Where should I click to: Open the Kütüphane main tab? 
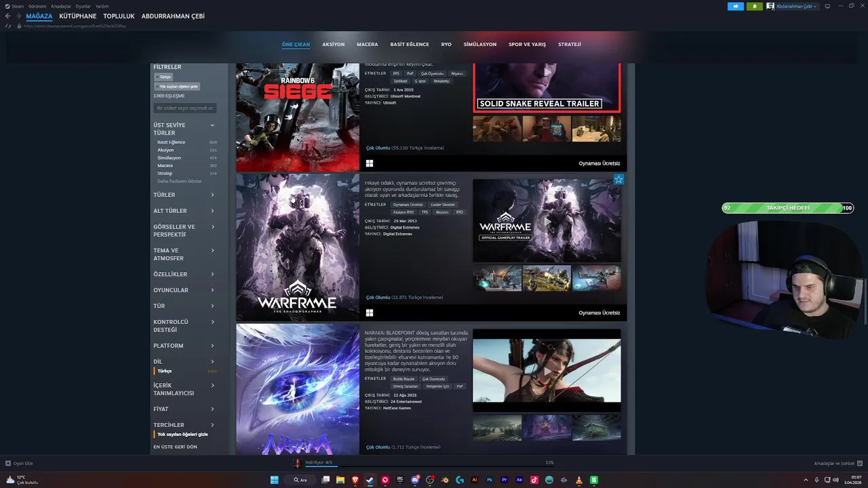point(78,16)
